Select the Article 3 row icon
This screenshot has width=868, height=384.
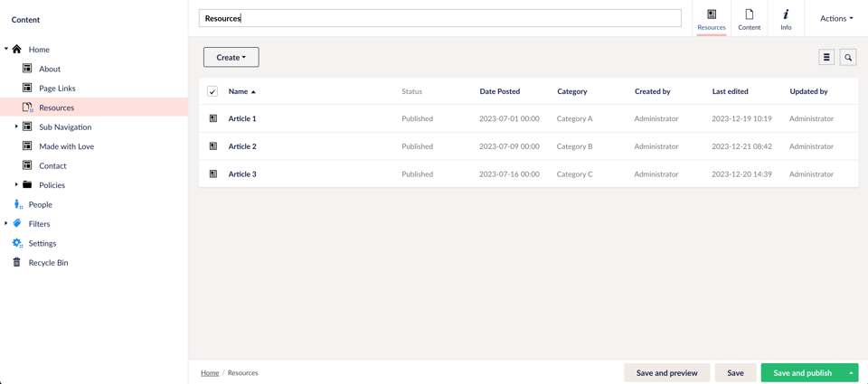click(213, 173)
